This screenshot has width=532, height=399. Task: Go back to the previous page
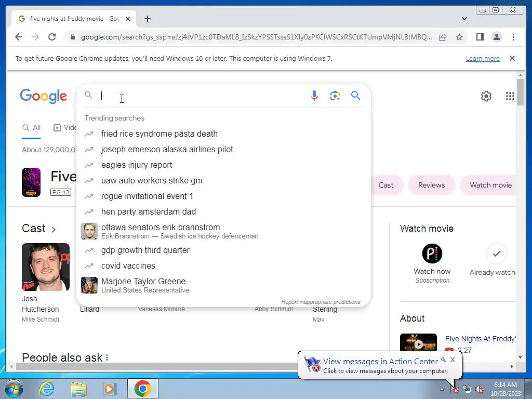click(19, 37)
